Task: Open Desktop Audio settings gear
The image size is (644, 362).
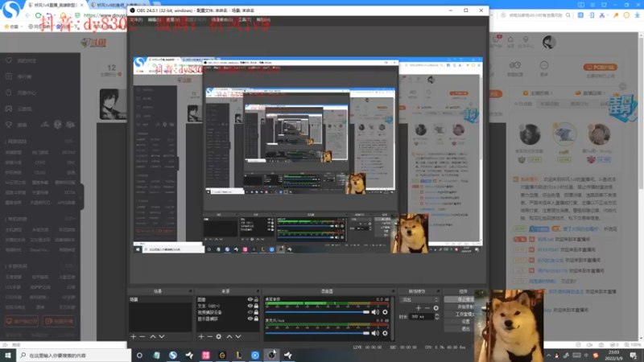Action: [x=385, y=312]
